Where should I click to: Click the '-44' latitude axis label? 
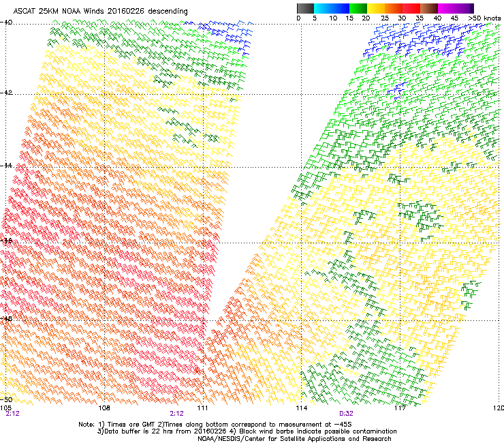click(6, 166)
